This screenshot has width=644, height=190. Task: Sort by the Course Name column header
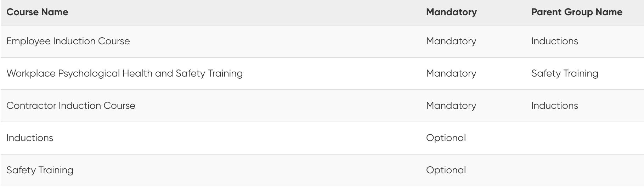click(x=37, y=12)
